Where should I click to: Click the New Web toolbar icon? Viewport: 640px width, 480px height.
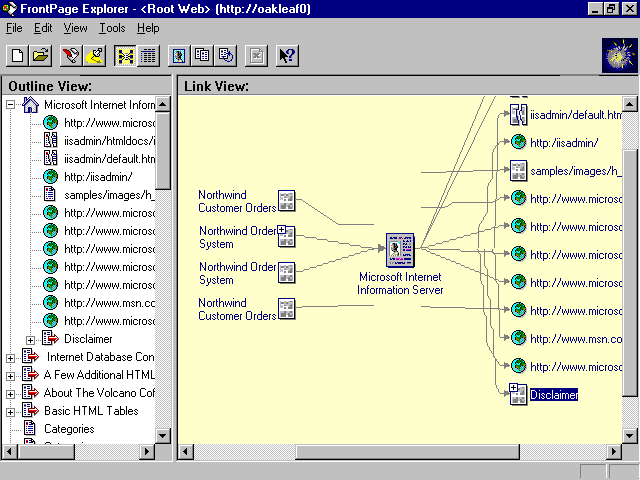pyautogui.click(x=17, y=55)
